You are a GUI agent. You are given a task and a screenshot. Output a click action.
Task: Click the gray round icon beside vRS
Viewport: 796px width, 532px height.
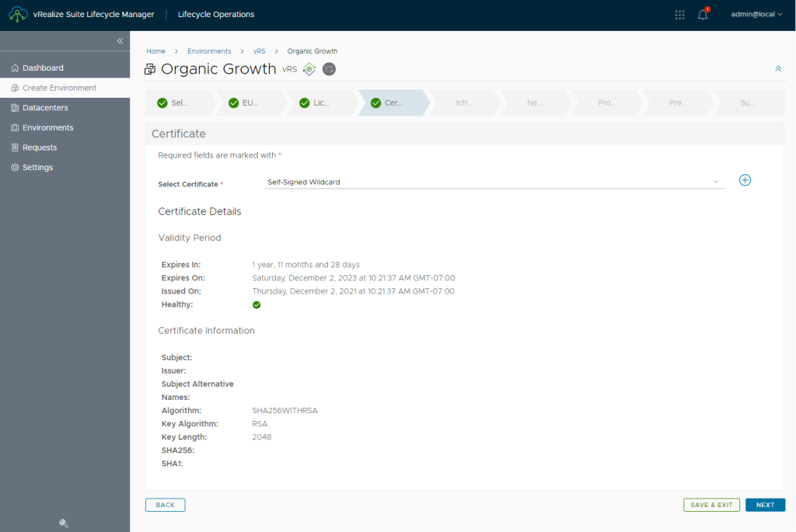click(329, 69)
